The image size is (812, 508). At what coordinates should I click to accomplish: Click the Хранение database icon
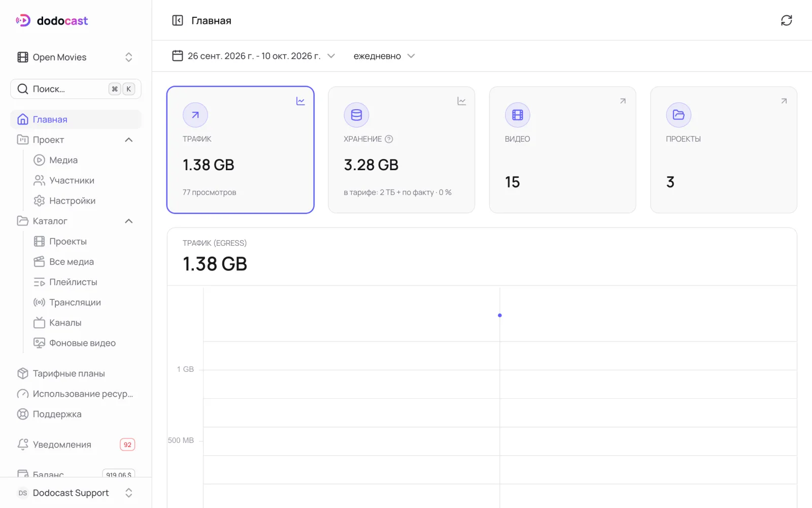click(x=356, y=115)
